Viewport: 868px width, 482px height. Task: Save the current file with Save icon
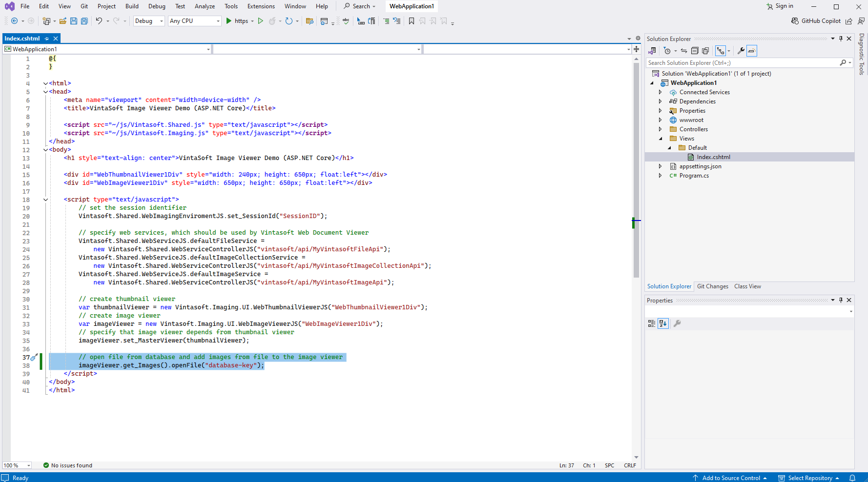(74, 21)
